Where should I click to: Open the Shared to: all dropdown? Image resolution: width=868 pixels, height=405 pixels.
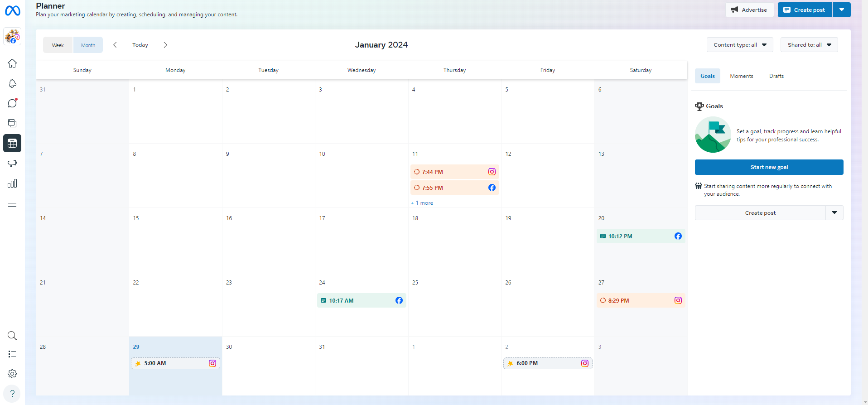[809, 45]
